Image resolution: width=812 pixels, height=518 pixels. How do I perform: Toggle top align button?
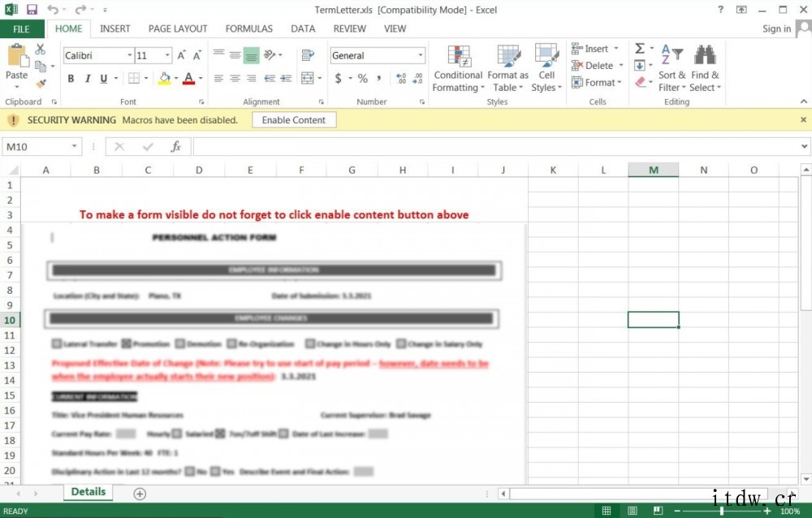(x=218, y=54)
